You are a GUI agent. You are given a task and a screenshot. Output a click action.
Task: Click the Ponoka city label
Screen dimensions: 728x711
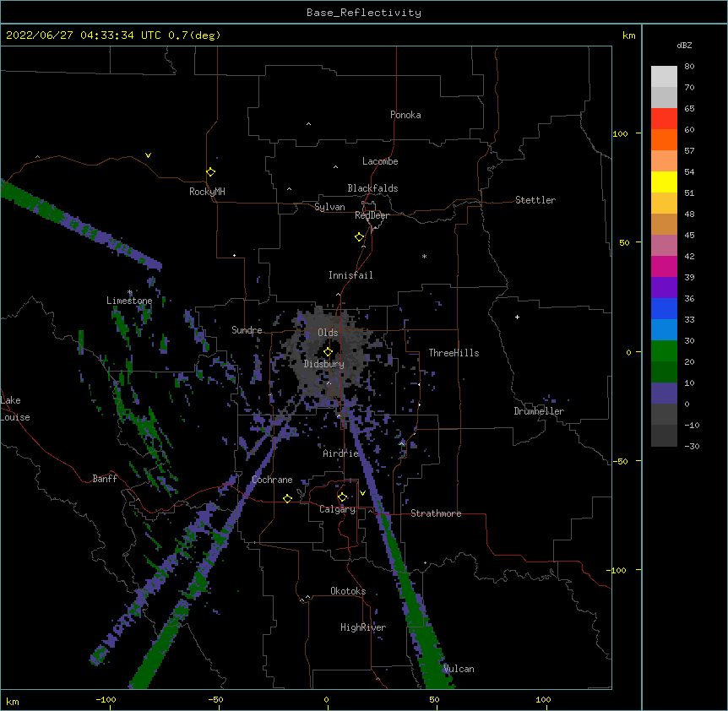pyautogui.click(x=405, y=115)
